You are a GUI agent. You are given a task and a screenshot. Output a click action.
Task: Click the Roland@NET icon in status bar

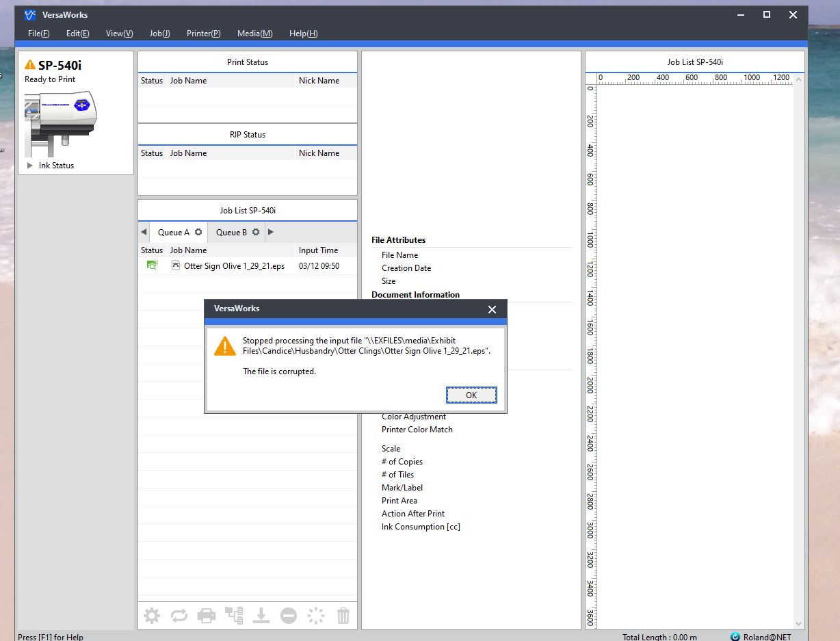[735, 636]
